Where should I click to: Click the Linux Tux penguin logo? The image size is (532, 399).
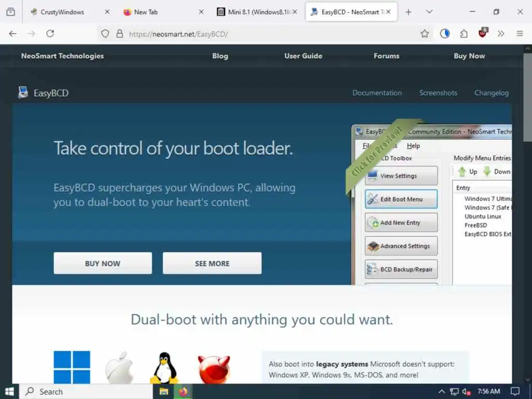coord(165,368)
